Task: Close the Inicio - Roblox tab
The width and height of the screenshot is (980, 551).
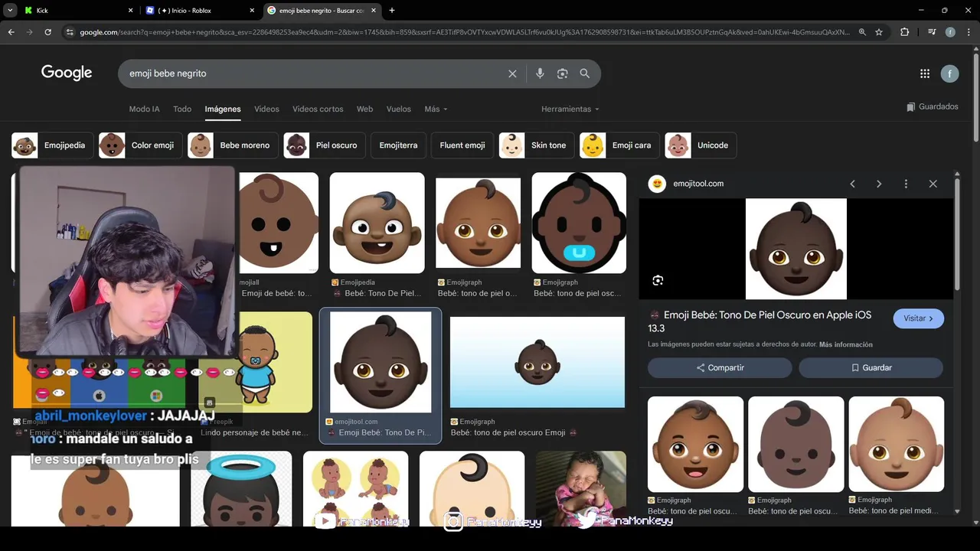Action: click(x=253, y=11)
